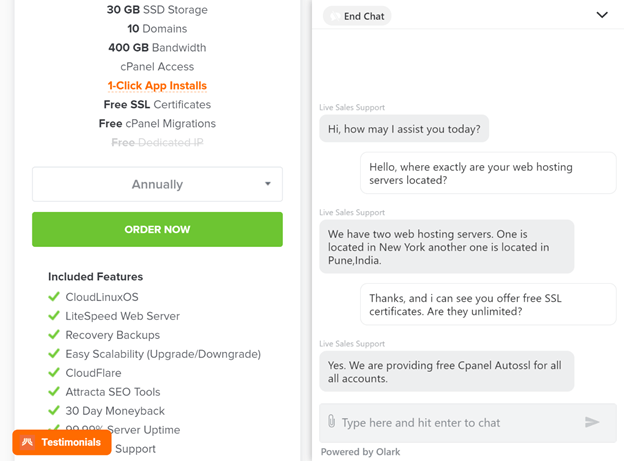624x461 pixels.
Task: Click the checkmark beside CloudFlare
Action: click(x=54, y=373)
